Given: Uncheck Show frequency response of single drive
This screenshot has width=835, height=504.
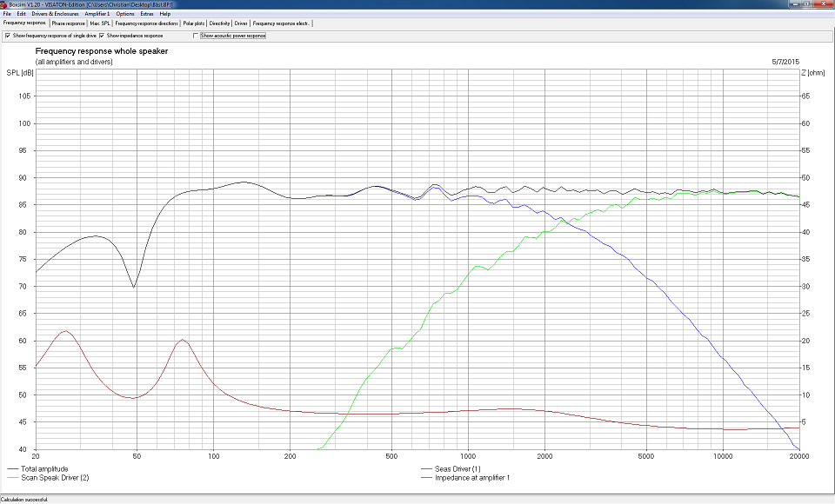Looking at the screenshot, I should click(x=8, y=36).
